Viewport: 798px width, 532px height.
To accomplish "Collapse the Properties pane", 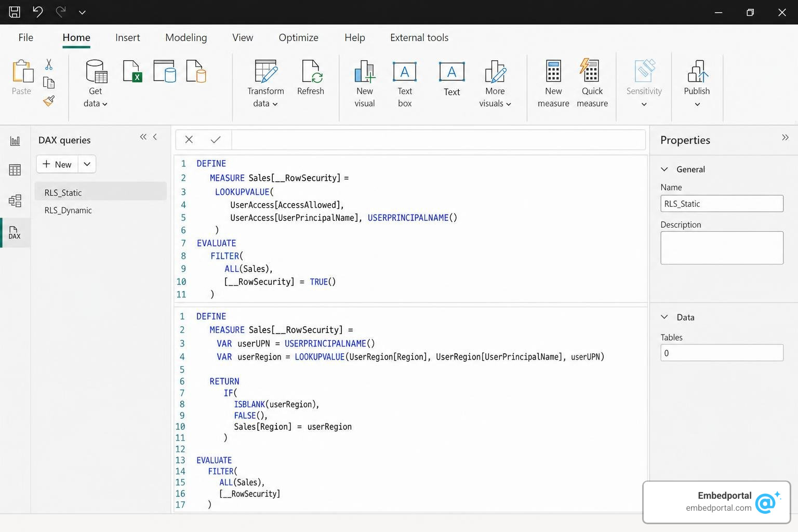I will click(x=785, y=137).
